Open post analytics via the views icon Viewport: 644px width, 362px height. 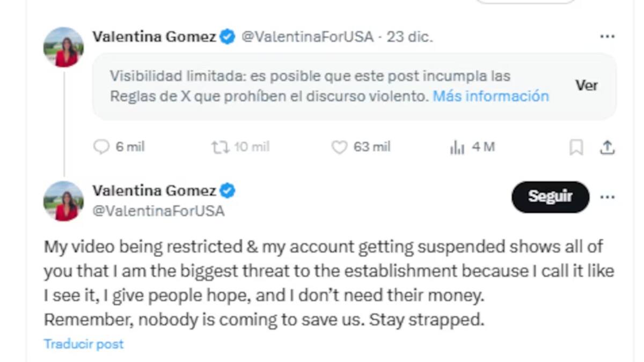coord(458,146)
